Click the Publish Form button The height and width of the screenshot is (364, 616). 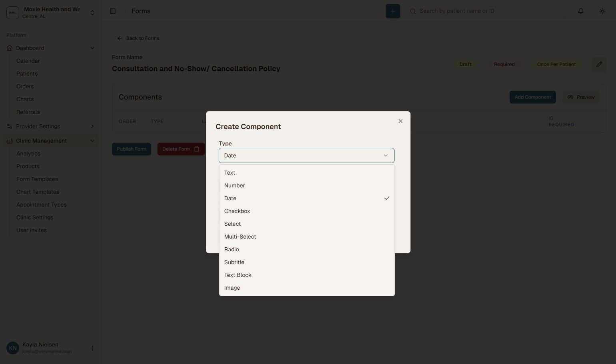click(x=131, y=149)
